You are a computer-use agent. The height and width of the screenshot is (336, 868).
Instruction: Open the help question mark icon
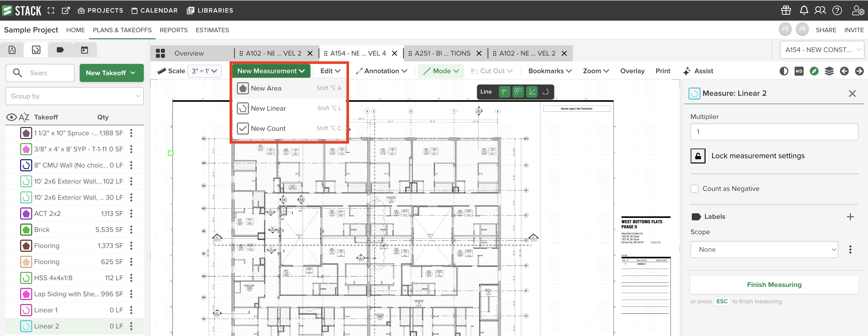(x=837, y=11)
